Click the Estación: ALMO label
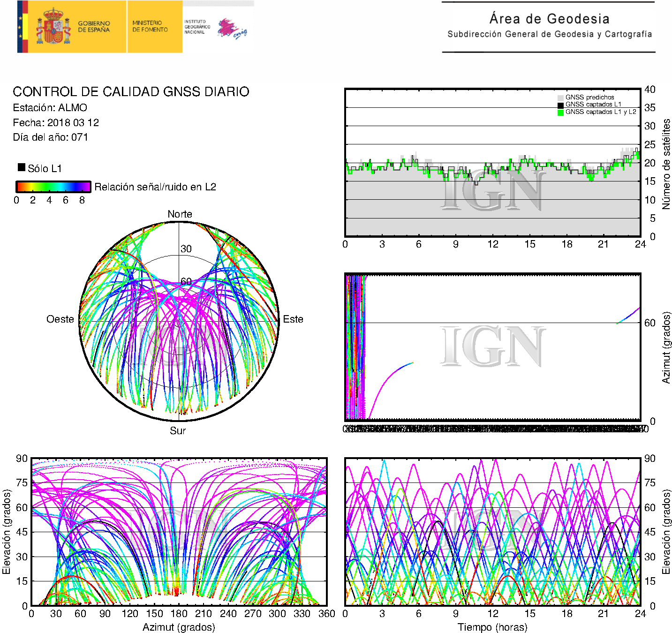This screenshot has height=633, width=672. coord(50,108)
